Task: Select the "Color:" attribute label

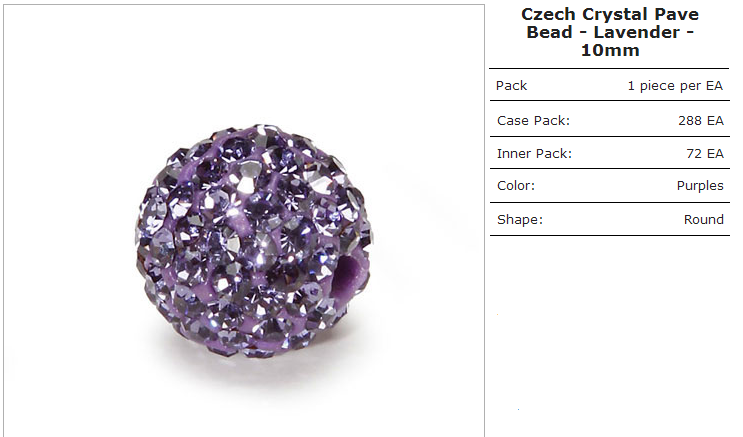Action: pyautogui.click(x=516, y=185)
